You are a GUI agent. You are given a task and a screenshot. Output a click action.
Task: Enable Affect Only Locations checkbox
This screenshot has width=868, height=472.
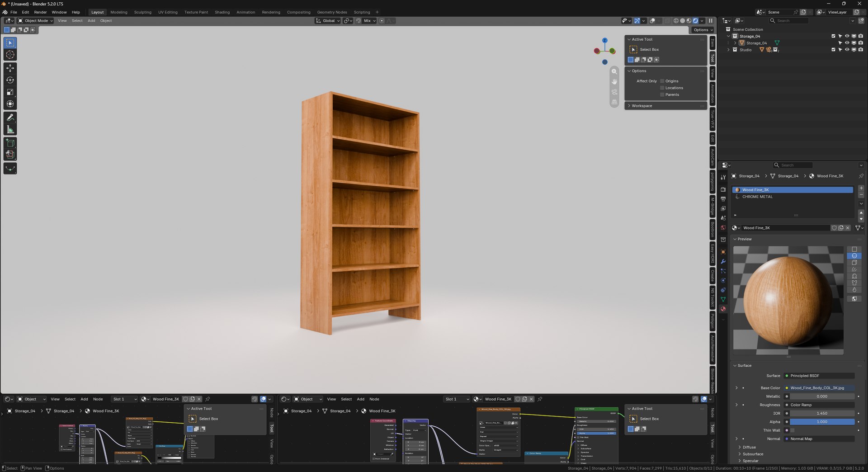click(x=662, y=88)
